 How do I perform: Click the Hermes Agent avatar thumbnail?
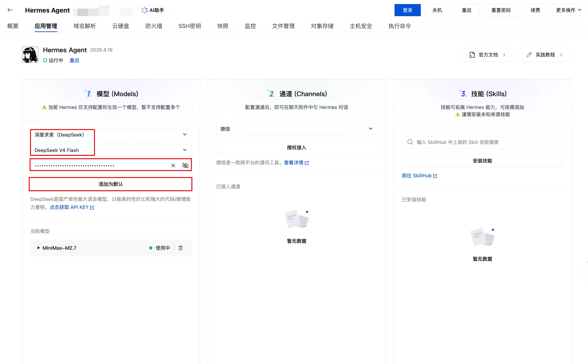coord(30,55)
